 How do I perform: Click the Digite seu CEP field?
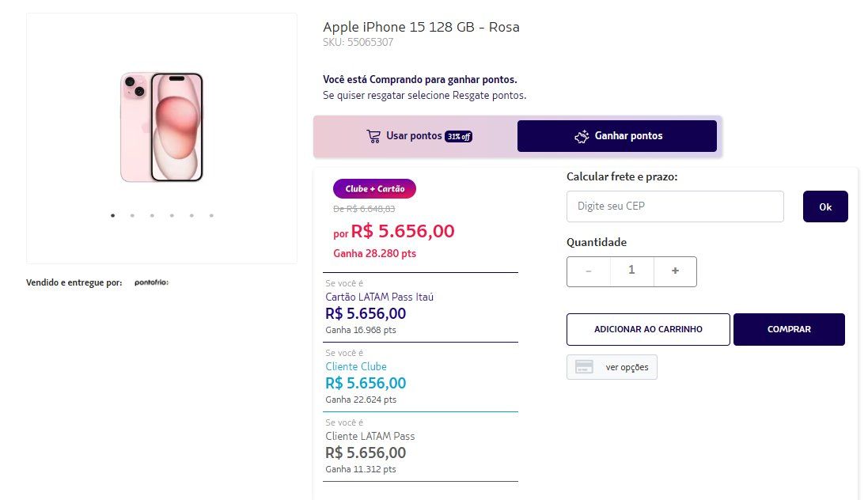(x=675, y=206)
